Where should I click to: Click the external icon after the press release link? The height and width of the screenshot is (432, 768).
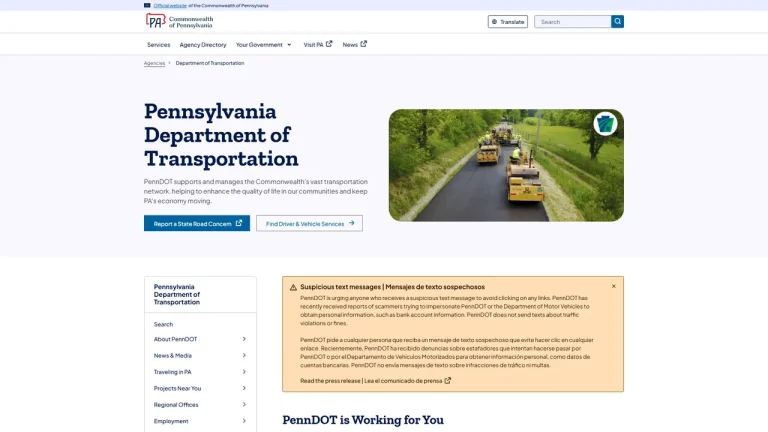pyautogui.click(x=447, y=381)
